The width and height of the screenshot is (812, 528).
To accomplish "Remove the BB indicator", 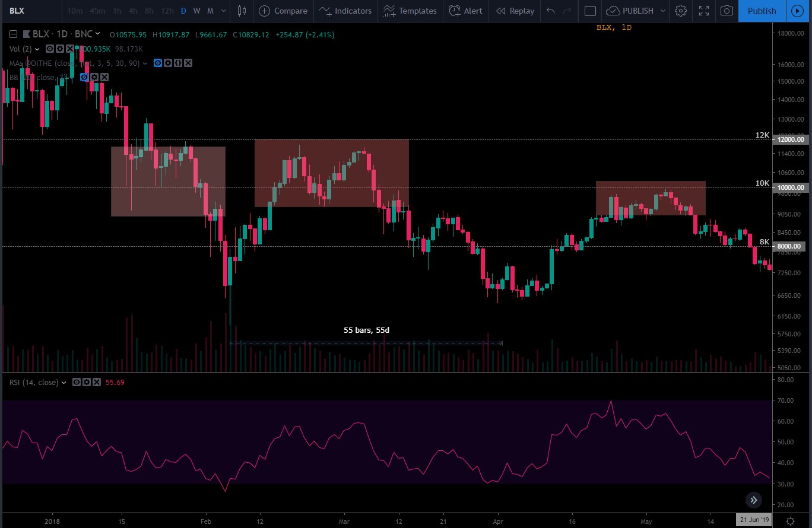I will coord(104,77).
